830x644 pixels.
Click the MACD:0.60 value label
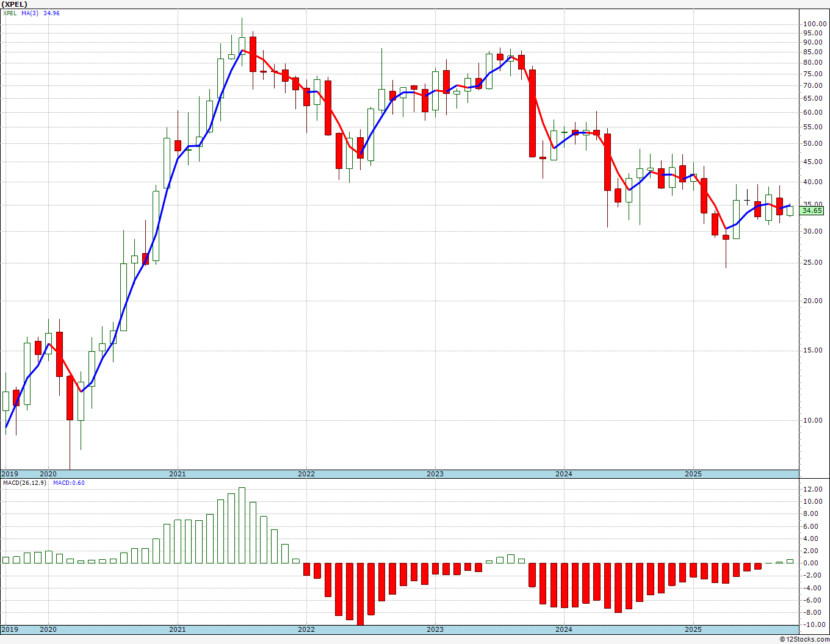click(x=69, y=483)
